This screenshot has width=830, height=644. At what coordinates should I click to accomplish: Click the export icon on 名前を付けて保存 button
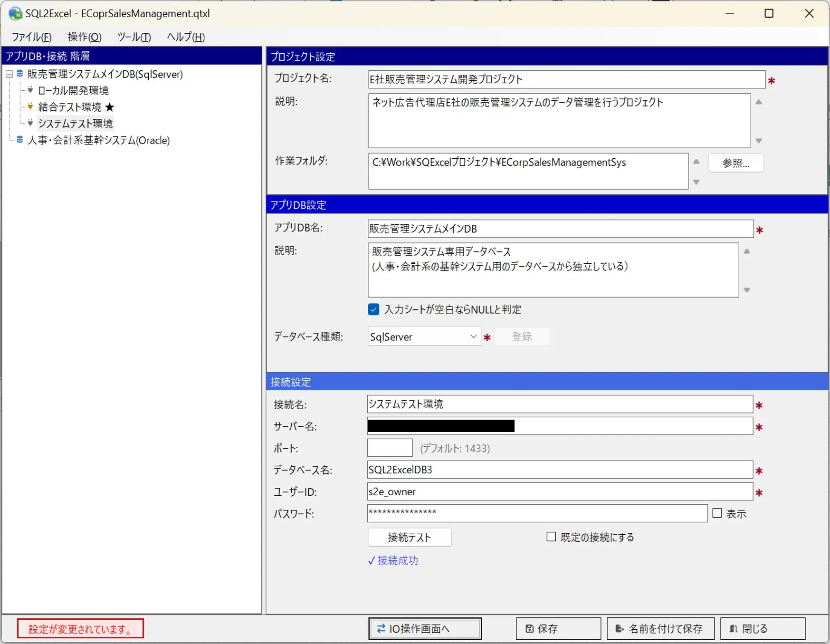tap(620, 629)
